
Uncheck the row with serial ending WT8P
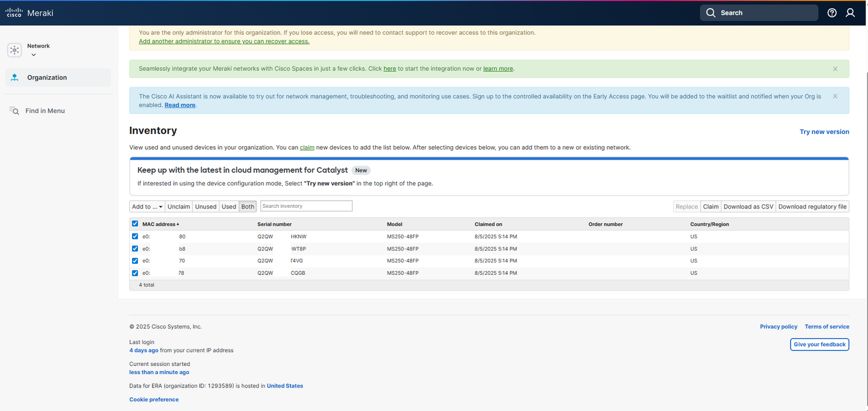click(x=135, y=249)
